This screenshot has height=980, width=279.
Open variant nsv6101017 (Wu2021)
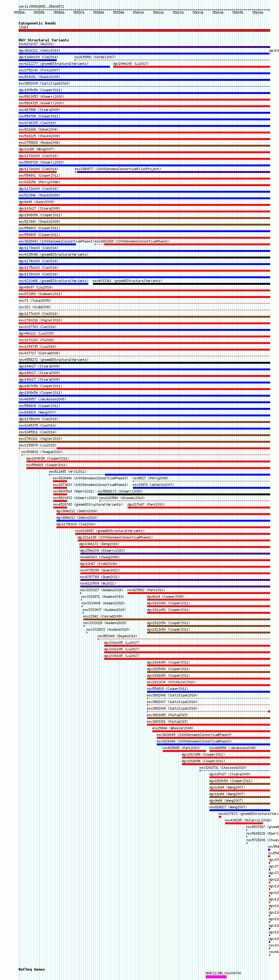(37, 44)
